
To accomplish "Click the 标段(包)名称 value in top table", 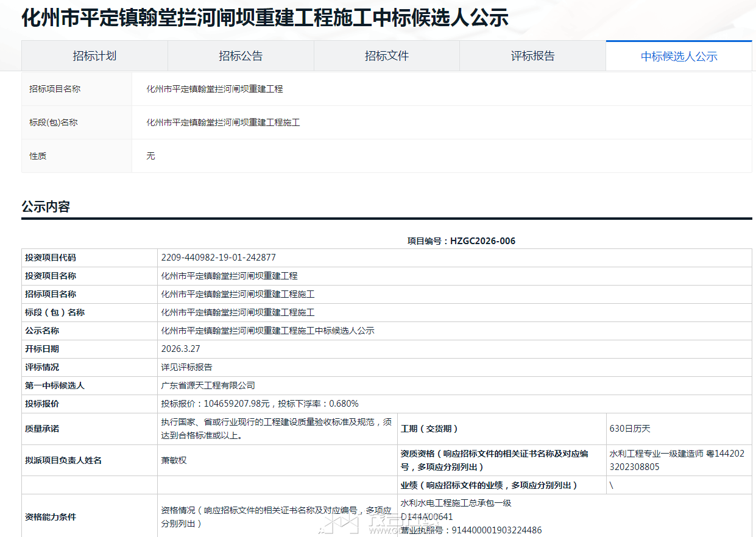I will (x=223, y=122).
